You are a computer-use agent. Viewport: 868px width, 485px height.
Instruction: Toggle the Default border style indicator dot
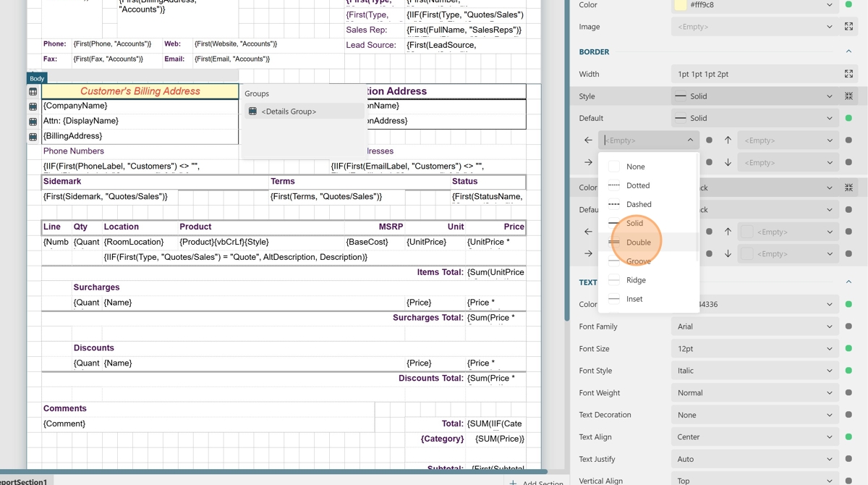(x=848, y=118)
